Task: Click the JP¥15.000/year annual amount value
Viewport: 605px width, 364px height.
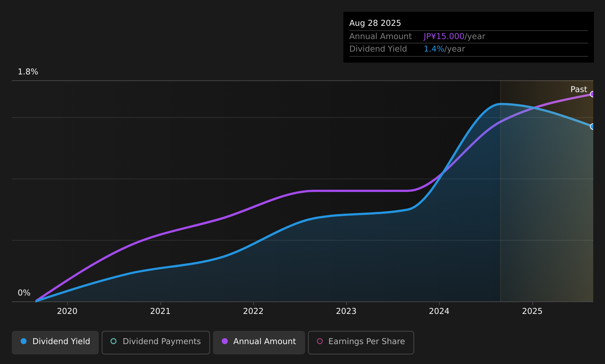Action: (x=454, y=36)
